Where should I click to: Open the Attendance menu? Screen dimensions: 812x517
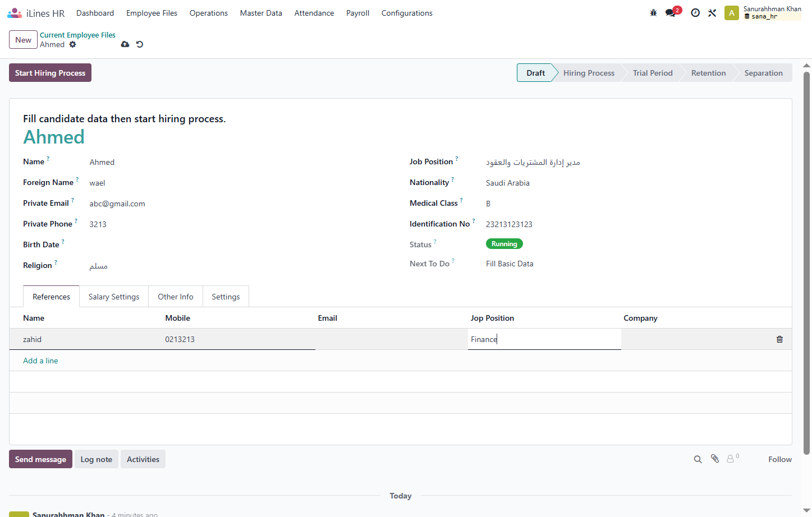[314, 13]
